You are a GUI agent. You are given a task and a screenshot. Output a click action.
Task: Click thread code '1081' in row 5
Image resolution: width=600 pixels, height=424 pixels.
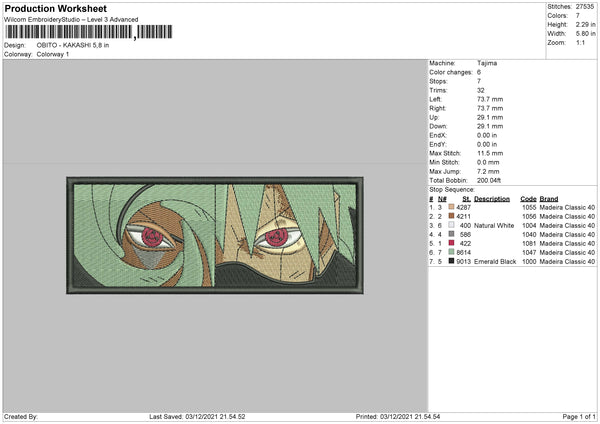click(x=529, y=243)
